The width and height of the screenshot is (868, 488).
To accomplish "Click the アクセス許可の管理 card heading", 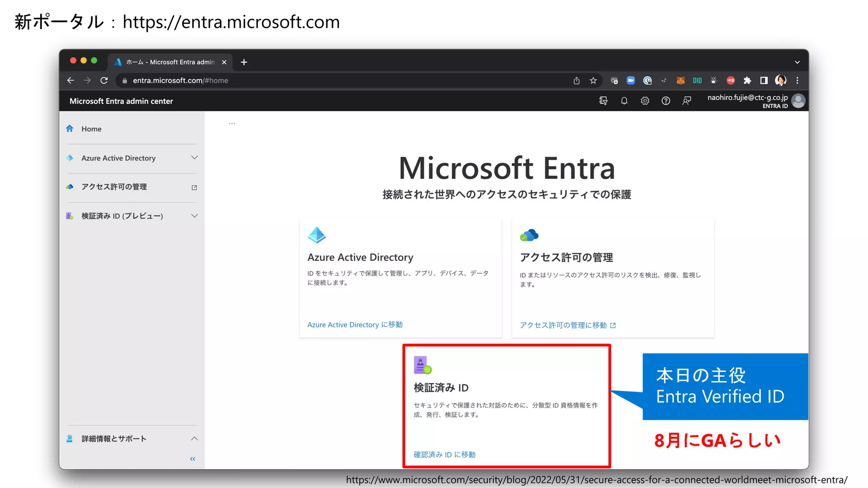I will pyautogui.click(x=566, y=257).
